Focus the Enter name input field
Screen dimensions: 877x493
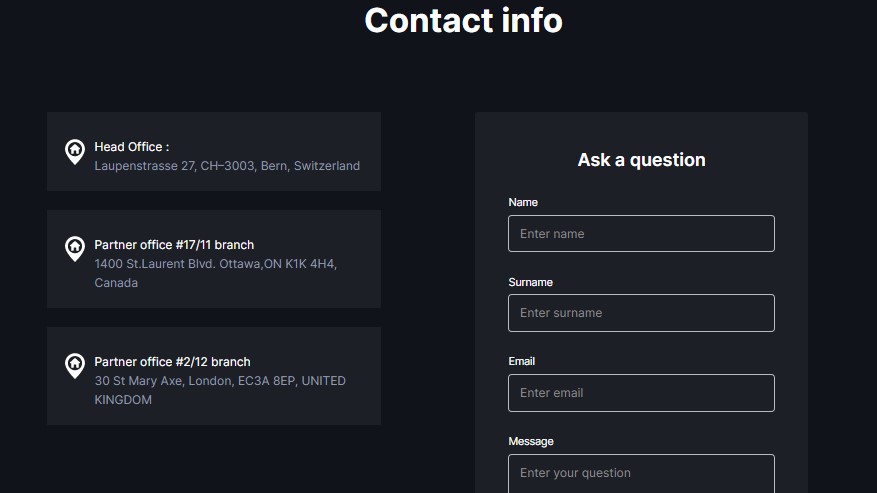pos(641,234)
